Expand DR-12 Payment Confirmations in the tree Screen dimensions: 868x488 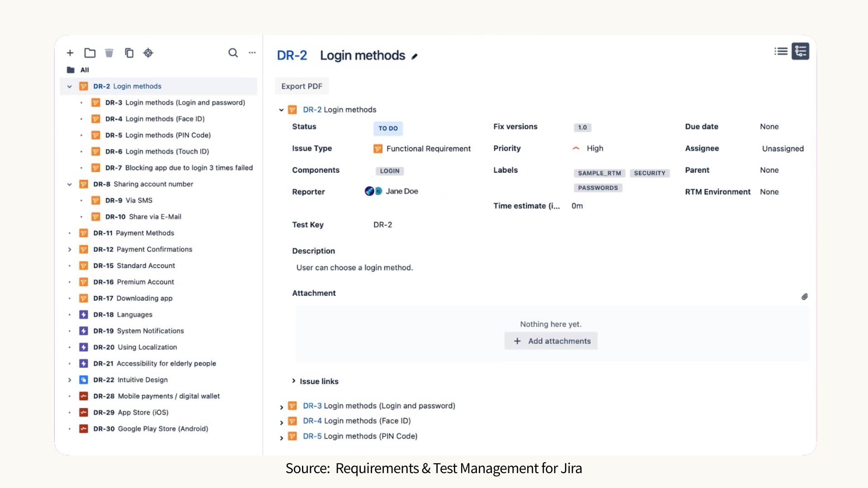pyautogui.click(x=69, y=249)
